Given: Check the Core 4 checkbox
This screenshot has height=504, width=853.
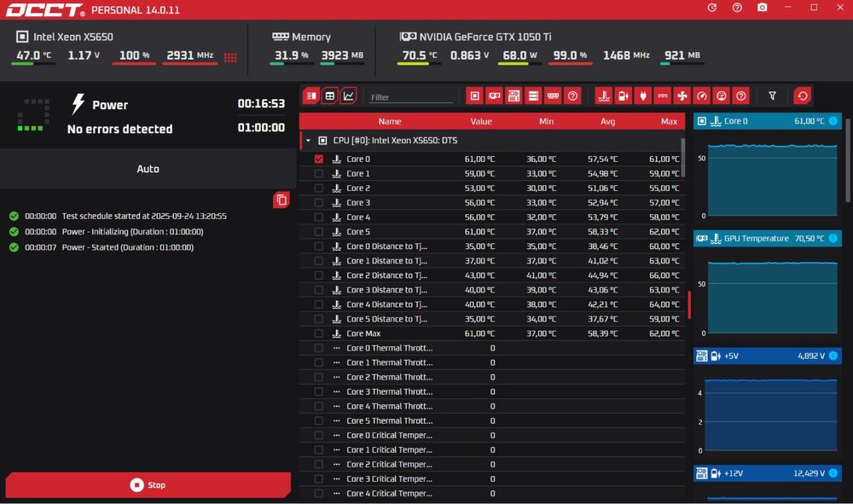Looking at the screenshot, I should coord(319,217).
